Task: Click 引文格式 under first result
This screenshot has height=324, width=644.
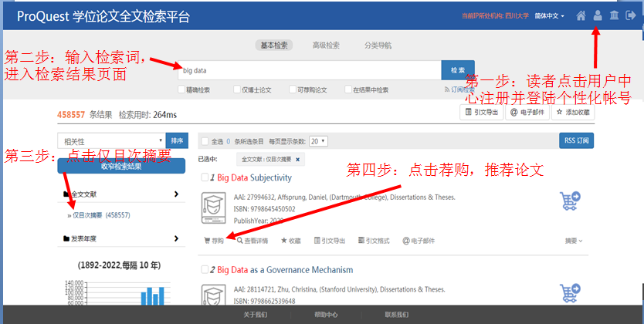Action: pos(374,241)
